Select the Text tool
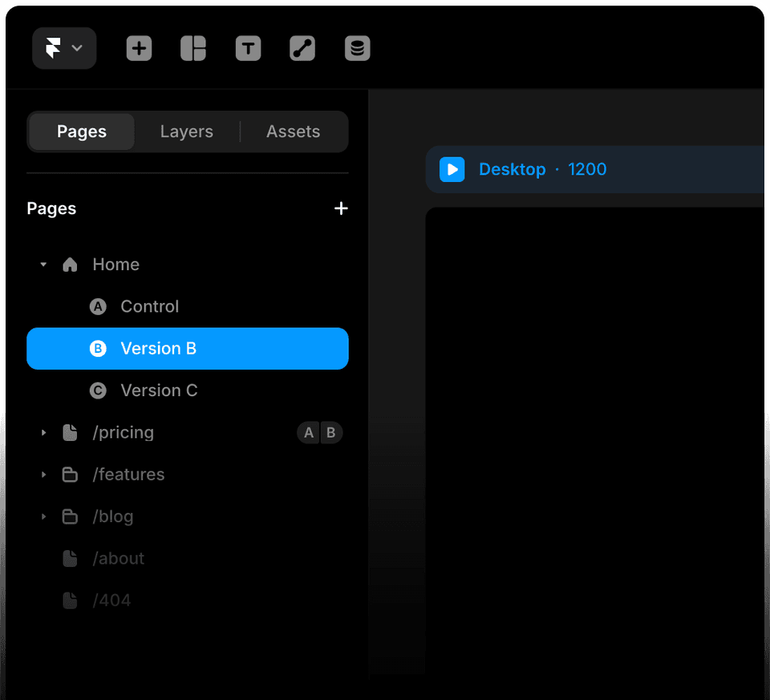This screenshot has height=700, width=770. pyautogui.click(x=248, y=48)
